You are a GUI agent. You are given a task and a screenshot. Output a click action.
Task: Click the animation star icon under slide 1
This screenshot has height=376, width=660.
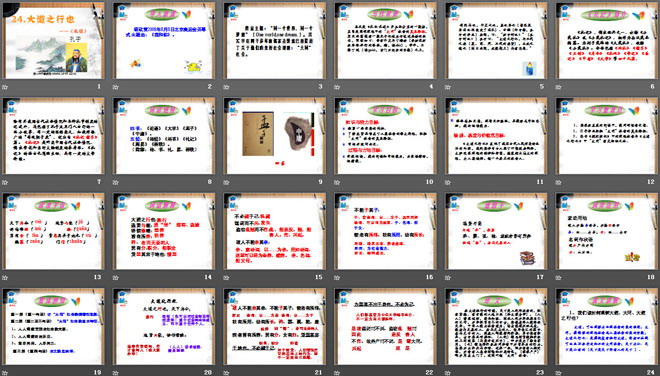click(5, 87)
